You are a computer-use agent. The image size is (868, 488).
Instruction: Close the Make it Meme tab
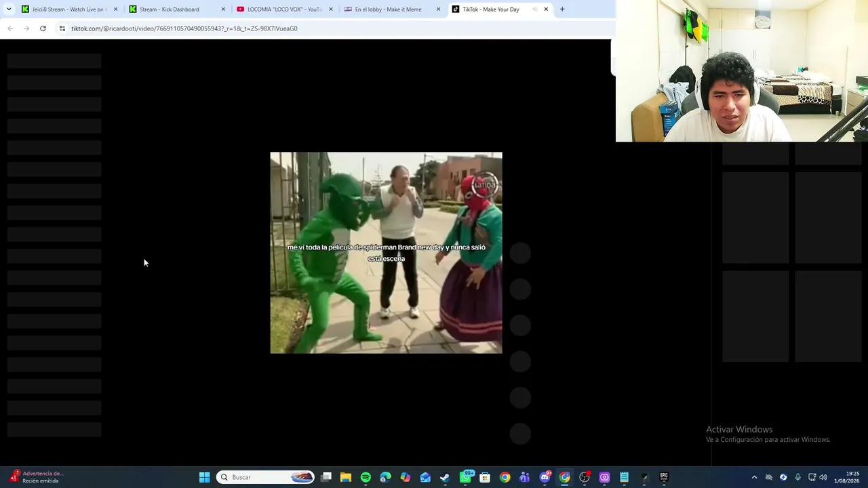pyautogui.click(x=438, y=9)
